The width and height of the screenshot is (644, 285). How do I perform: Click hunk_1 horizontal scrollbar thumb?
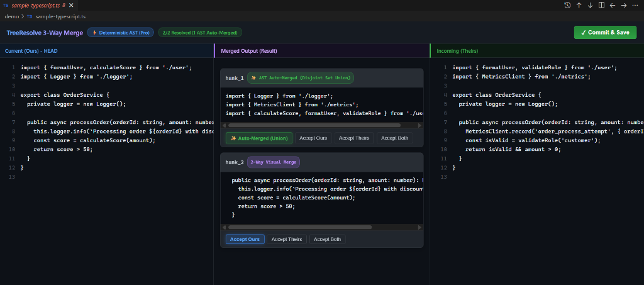click(x=314, y=125)
